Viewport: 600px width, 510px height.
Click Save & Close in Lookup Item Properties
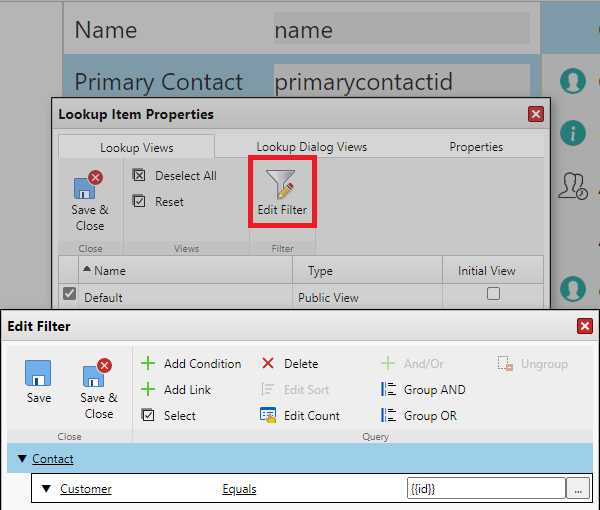coord(90,201)
